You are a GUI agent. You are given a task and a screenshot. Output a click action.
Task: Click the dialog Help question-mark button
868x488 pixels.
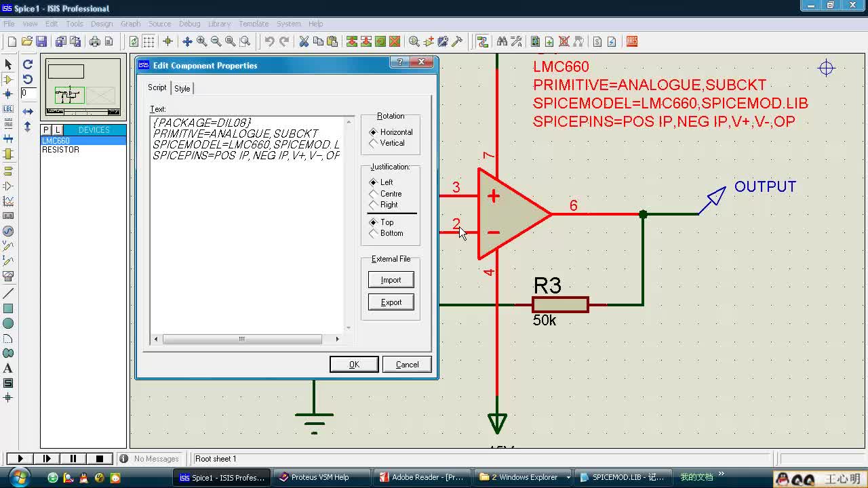coord(399,62)
